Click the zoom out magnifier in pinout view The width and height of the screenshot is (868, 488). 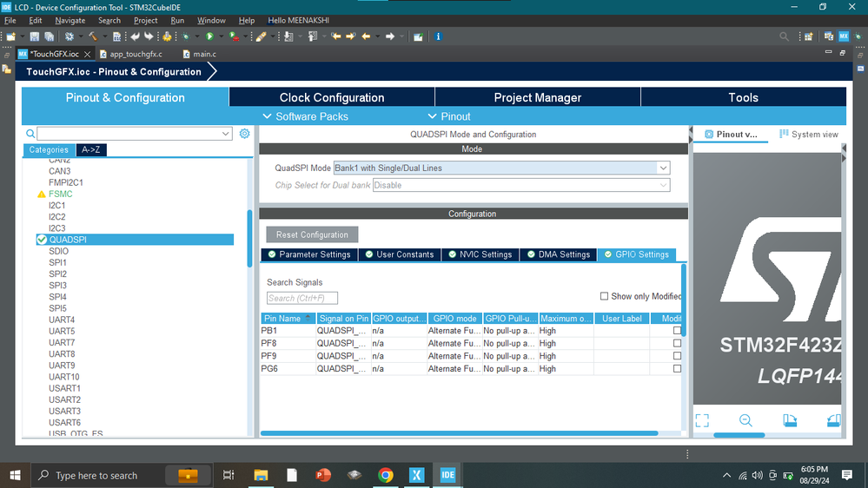tap(745, 420)
